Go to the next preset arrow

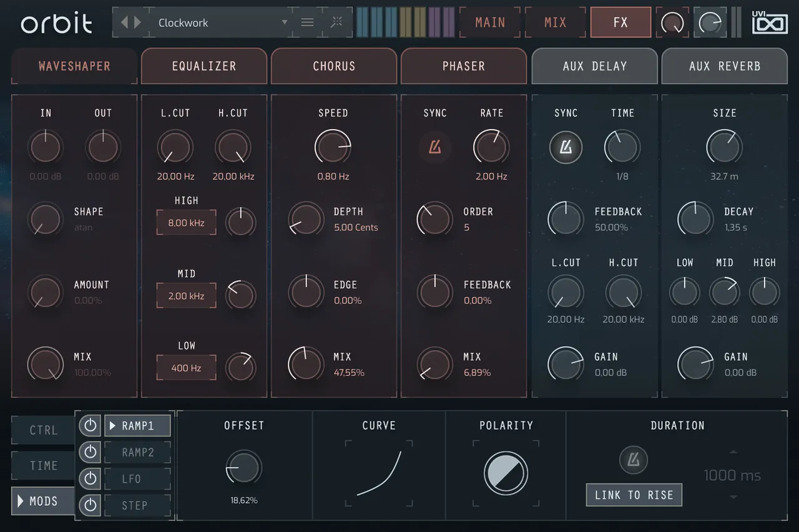click(x=137, y=22)
